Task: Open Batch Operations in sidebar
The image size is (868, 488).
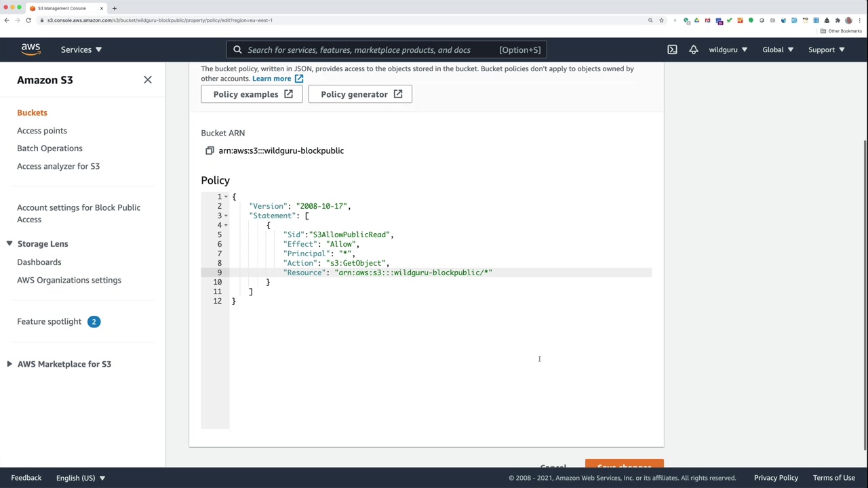Action: [x=50, y=148]
